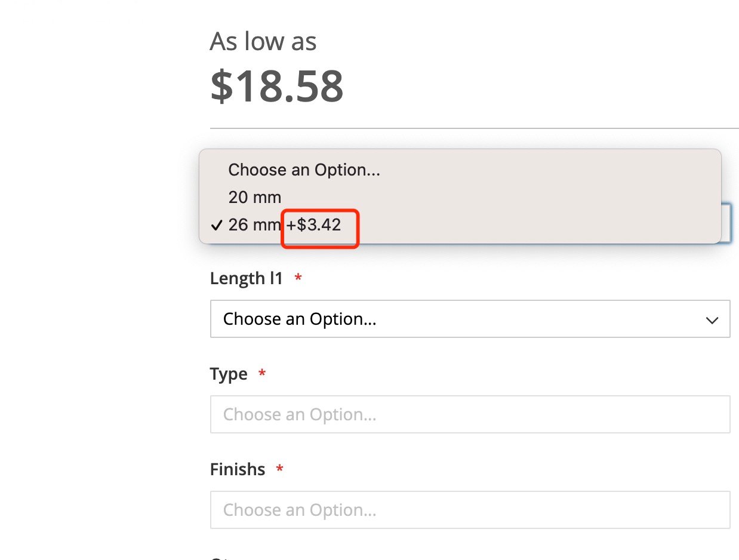The image size is (739, 560).
Task: Click the divider line under the price
Action: 474,128
